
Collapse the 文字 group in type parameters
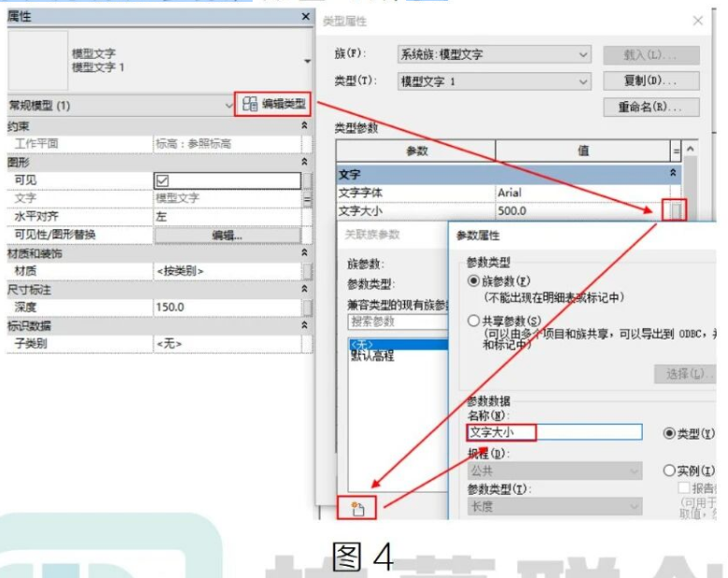[673, 173]
